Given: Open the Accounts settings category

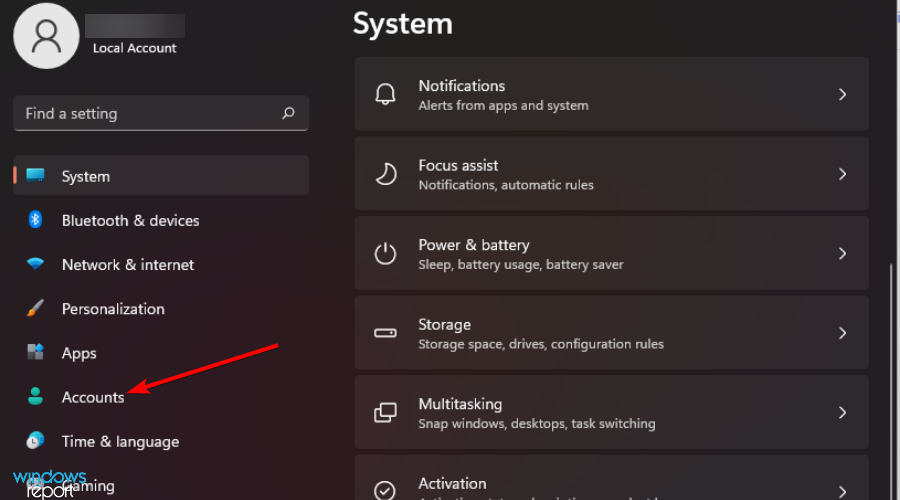Looking at the screenshot, I should [x=161, y=397].
